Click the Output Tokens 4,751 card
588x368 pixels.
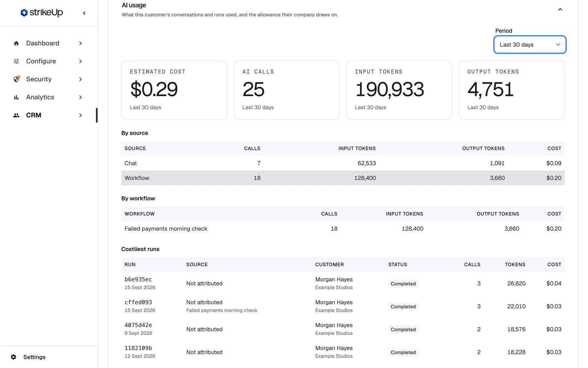[x=512, y=90]
